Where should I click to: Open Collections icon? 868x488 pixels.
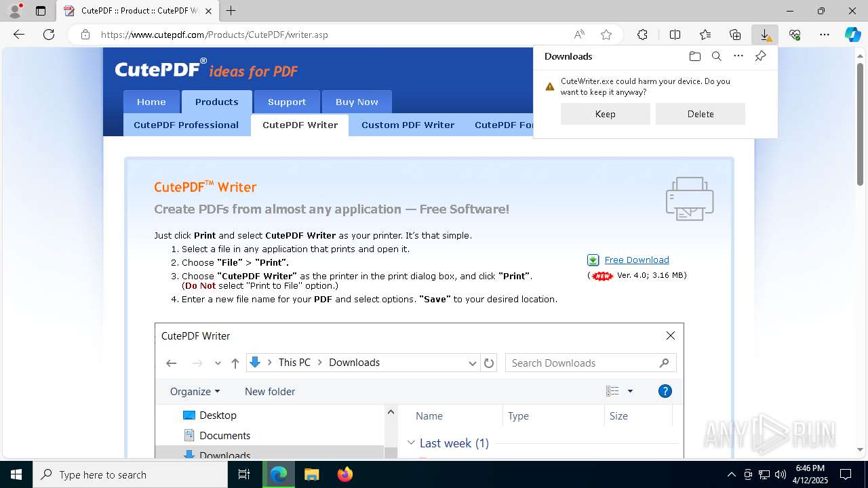[735, 35]
